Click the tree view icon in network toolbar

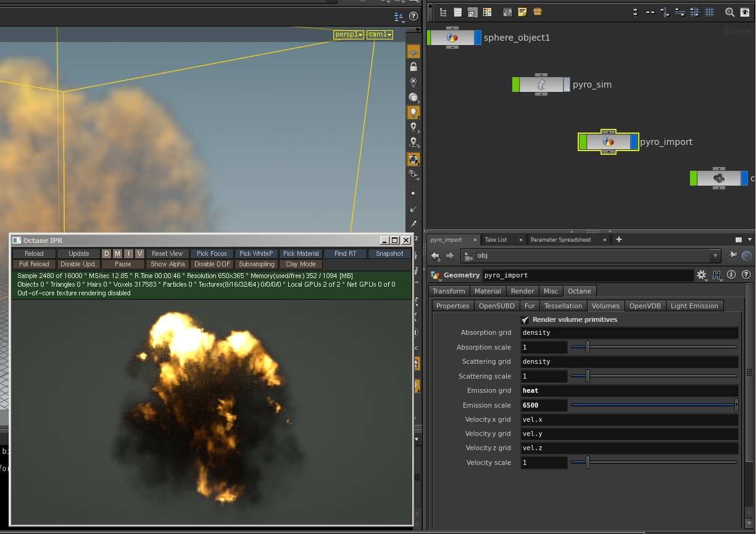[442, 12]
